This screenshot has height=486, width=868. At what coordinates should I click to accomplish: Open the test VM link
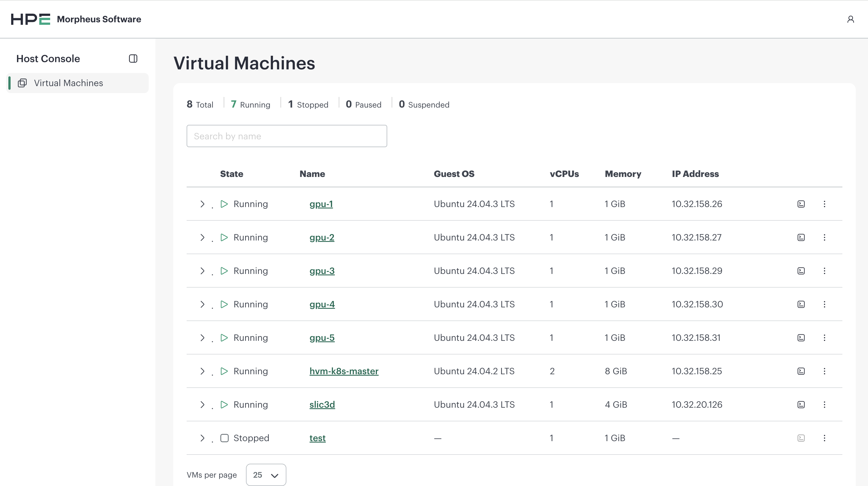pos(317,438)
